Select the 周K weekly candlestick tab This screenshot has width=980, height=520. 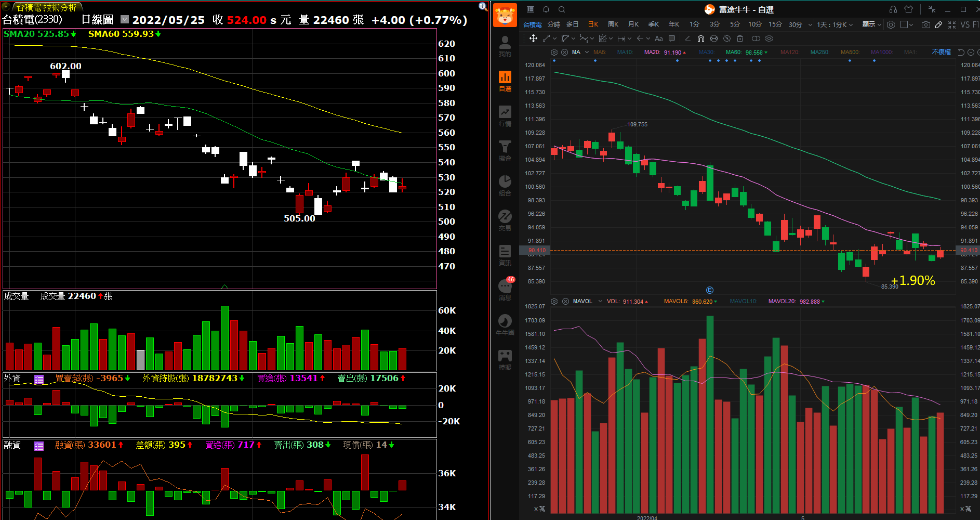pyautogui.click(x=613, y=24)
